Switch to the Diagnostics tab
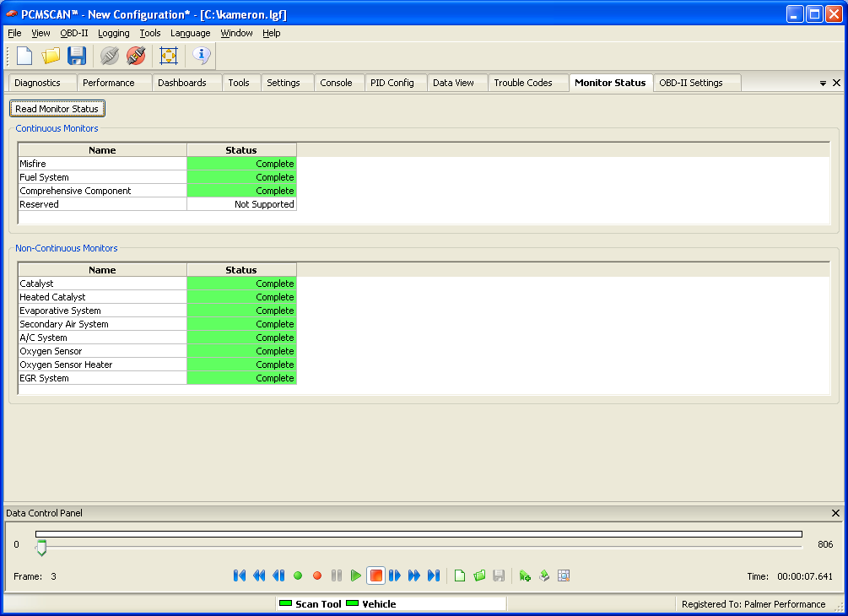The height and width of the screenshot is (616, 848). coord(43,83)
